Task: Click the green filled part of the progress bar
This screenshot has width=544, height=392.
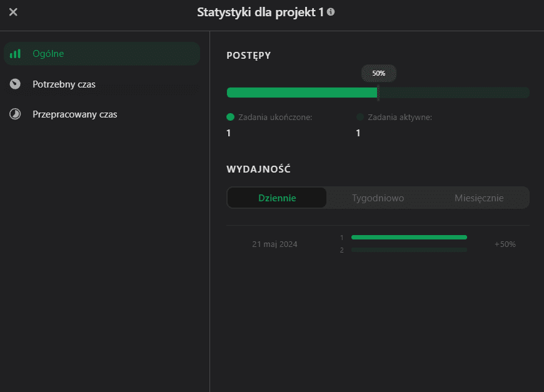Action: (301, 93)
